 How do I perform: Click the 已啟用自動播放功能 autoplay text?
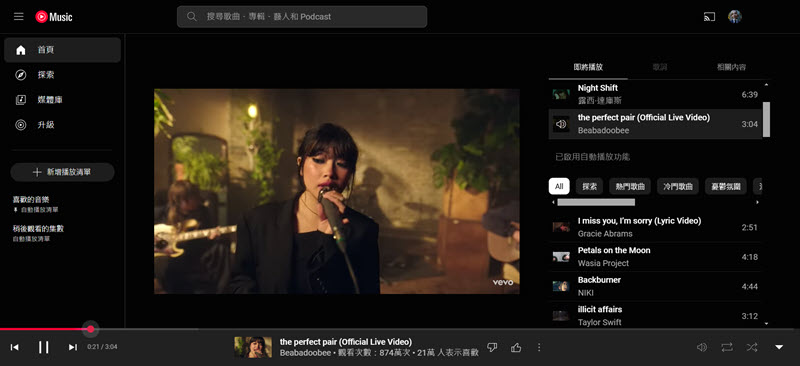coord(592,157)
